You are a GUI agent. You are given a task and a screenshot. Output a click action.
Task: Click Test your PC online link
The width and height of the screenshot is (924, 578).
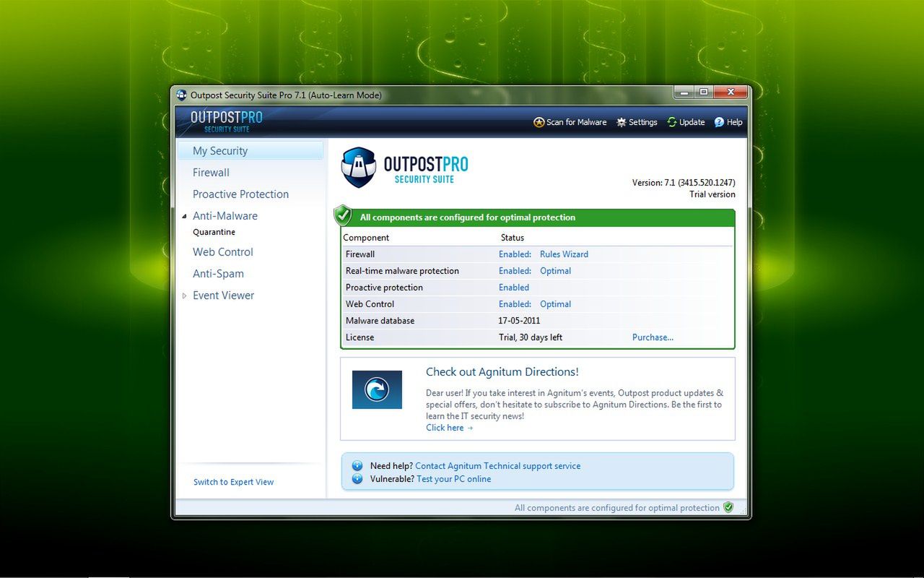453,479
